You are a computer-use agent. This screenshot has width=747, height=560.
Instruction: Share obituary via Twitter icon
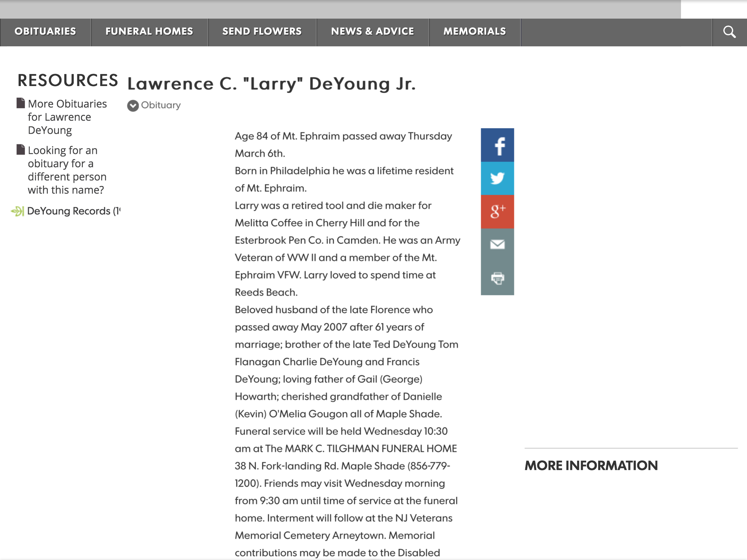(x=497, y=178)
